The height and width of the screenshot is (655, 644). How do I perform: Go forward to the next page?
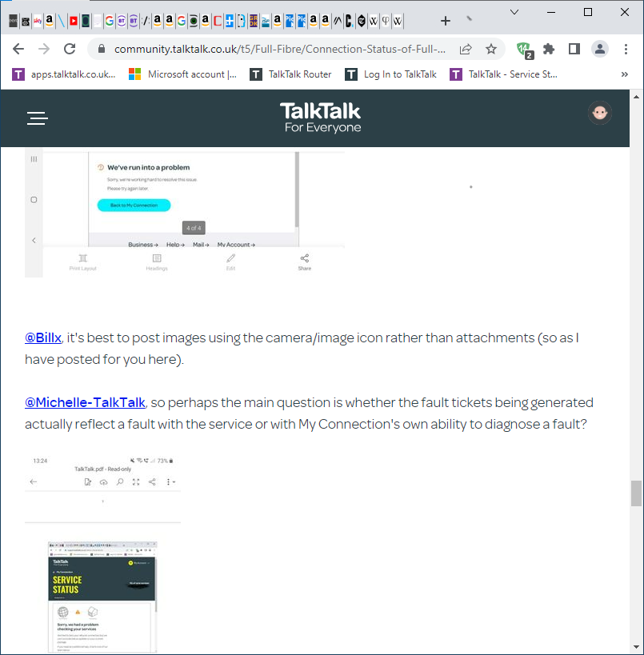pos(44,49)
